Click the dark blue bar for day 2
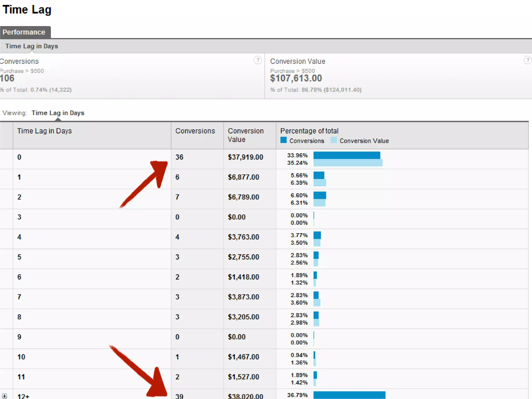Image resolution: width=532 pixels, height=399 pixels. tap(320, 195)
